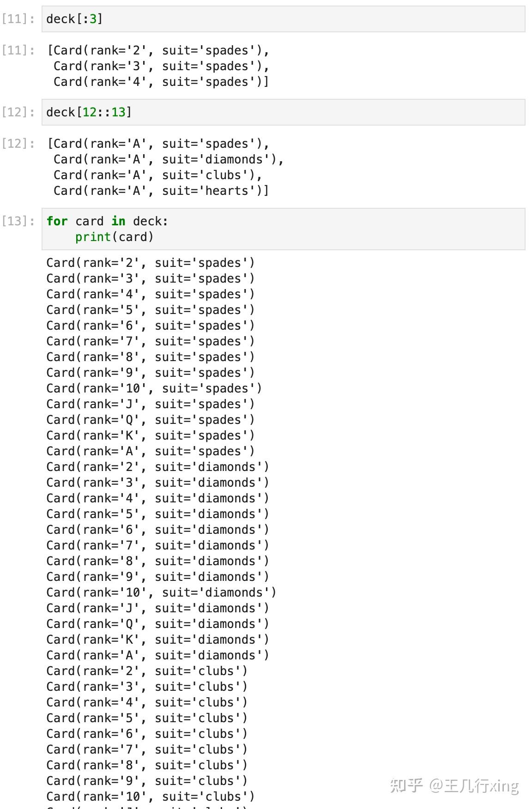
Task: Select rank '4' spades line in output 11
Action: (x=161, y=82)
